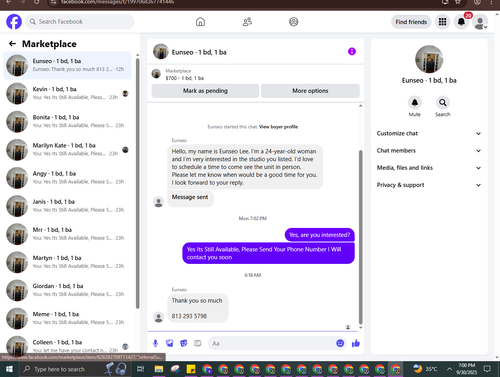Expand Privacy & support section
This screenshot has height=377, width=500.
coord(429,185)
